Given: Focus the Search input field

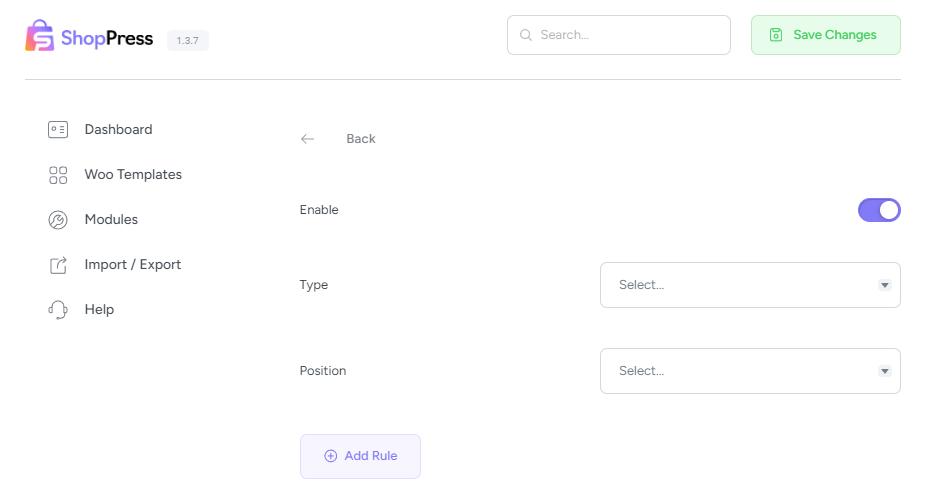Looking at the screenshot, I should pyautogui.click(x=619, y=35).
